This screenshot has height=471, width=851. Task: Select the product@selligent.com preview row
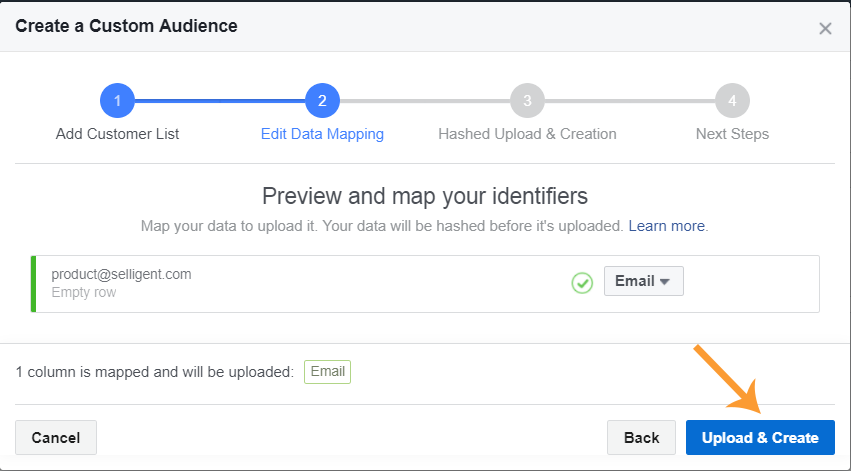(121, 274)
